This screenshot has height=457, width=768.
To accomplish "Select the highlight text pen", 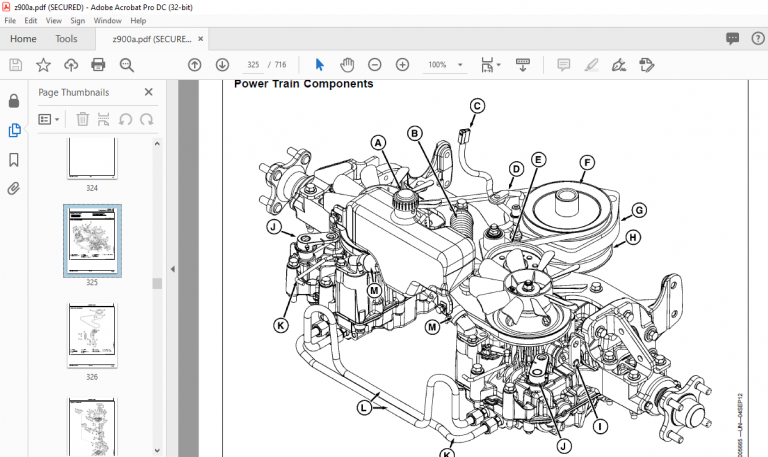I will (x=592, y=65).
